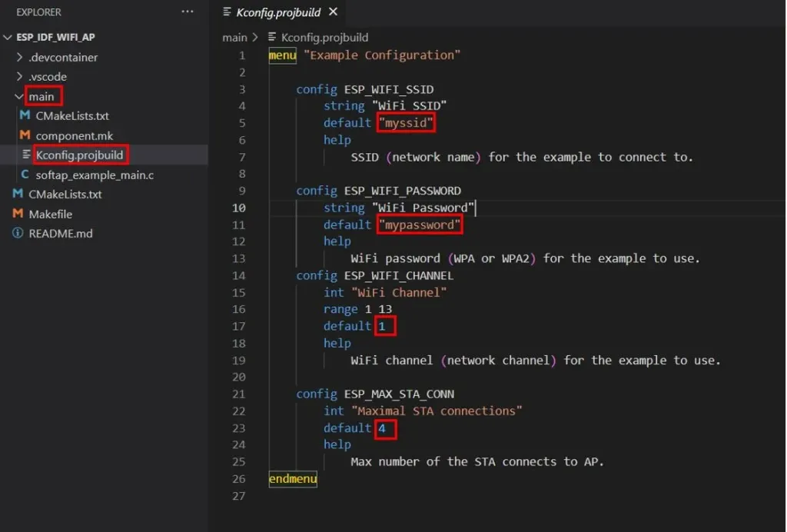The image size is (787, 532).
Task: Open softap_example_main.c in the explorer
Action: (x=95, y=175)
